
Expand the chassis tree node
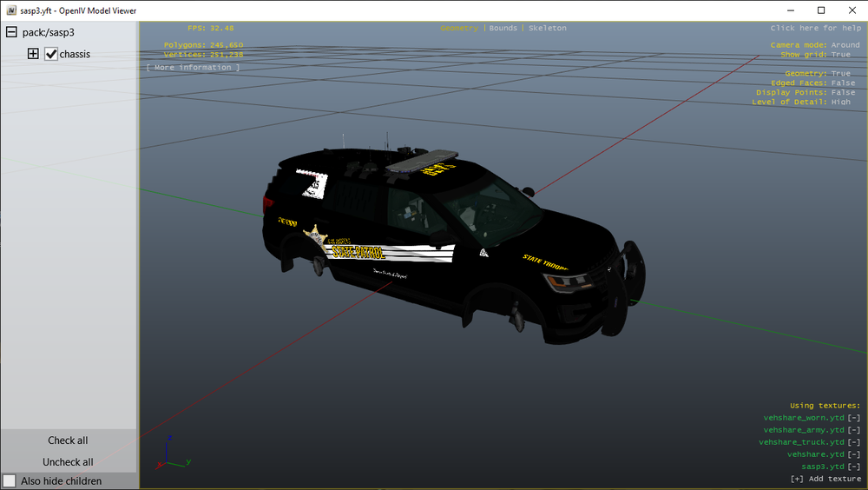(33, 54)
